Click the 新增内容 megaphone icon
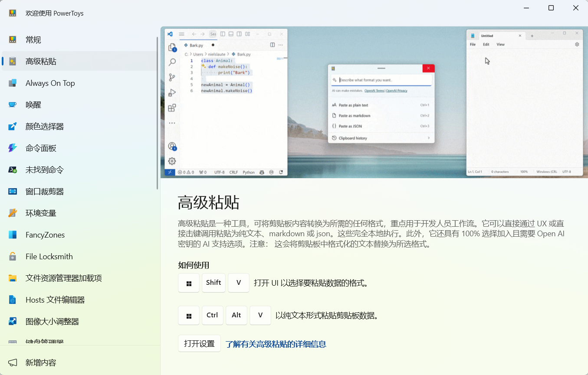 (13, 362)
